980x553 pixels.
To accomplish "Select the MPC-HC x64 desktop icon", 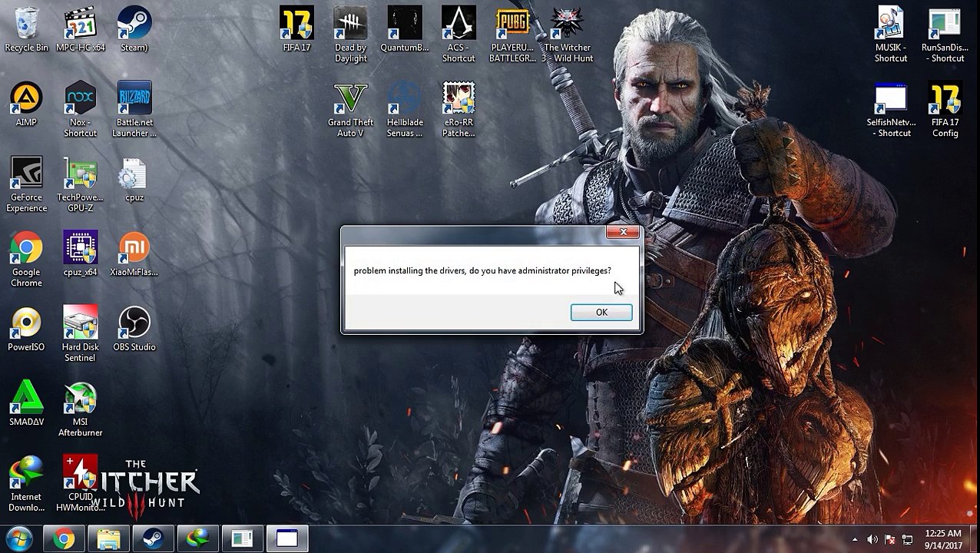I will tap(81, 30).
